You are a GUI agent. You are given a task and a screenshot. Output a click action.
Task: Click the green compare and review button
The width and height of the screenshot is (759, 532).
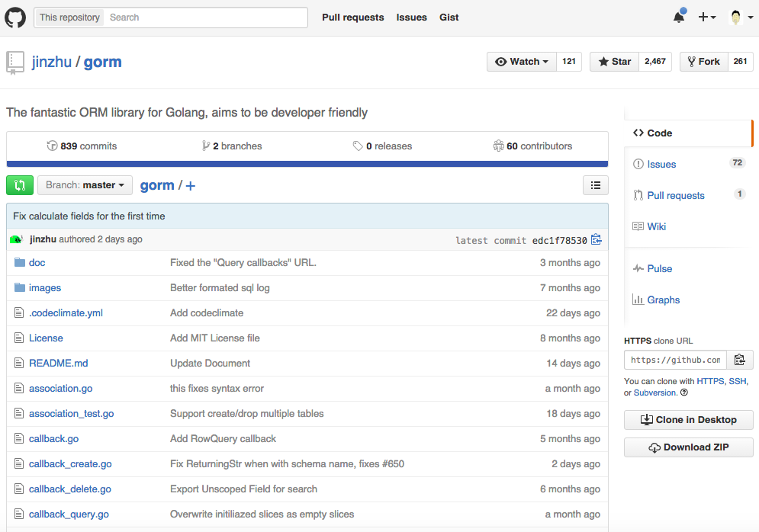point(20,185)
